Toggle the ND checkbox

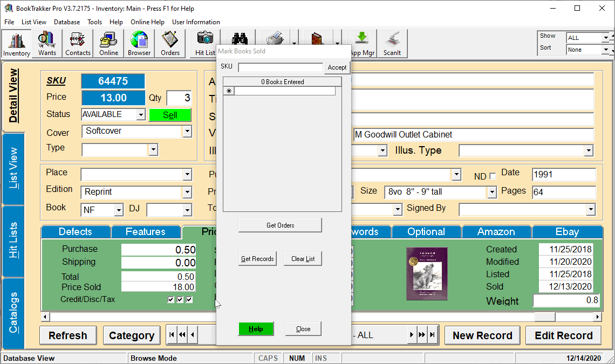pyautogui.click(x=493, y=176)
